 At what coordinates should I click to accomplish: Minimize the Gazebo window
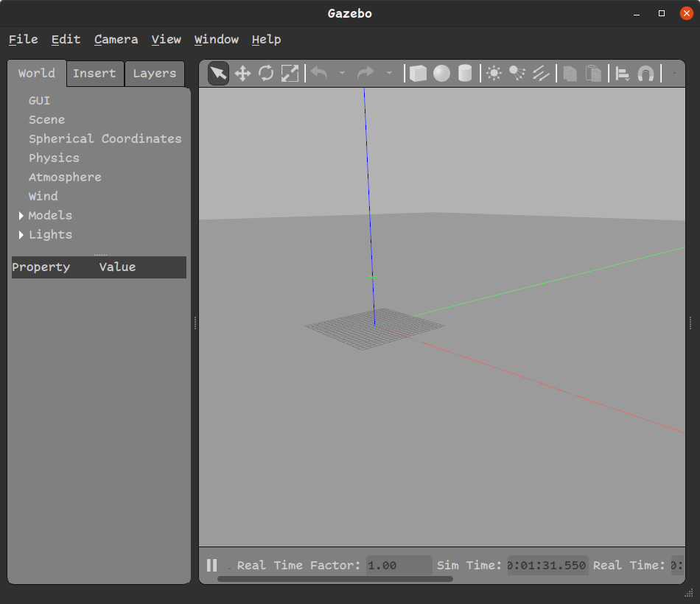pos(637,13)
